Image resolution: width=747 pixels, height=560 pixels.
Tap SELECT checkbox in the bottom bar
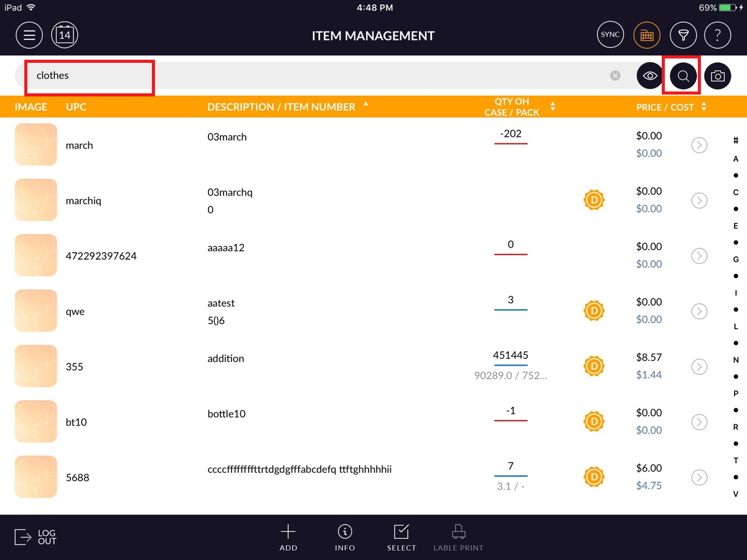[401, 538]
